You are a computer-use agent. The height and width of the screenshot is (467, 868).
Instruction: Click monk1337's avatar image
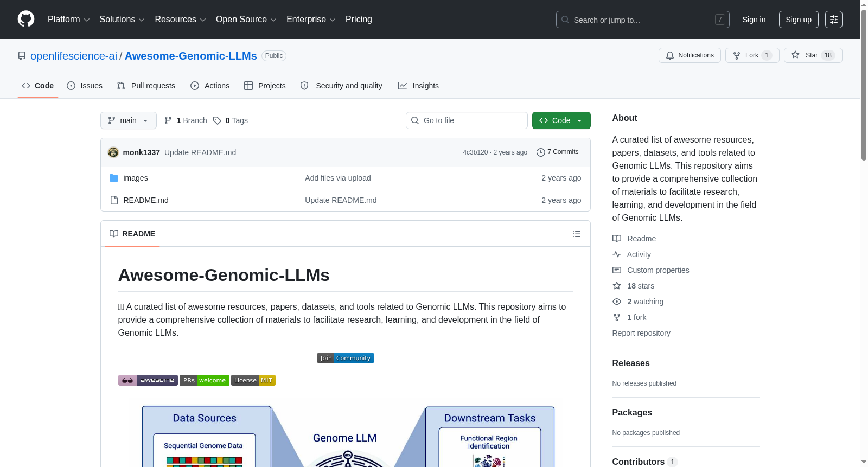pos(113,152)
